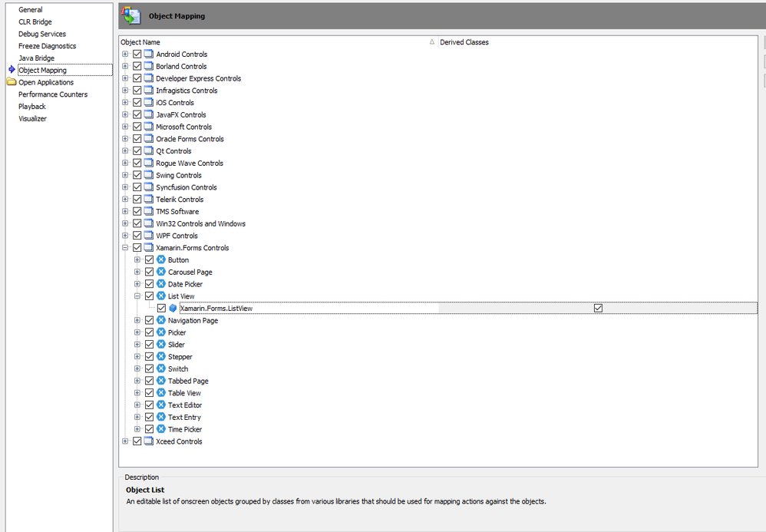Uncheck the Xceed Controls checkbox

[x=137, y=441]
